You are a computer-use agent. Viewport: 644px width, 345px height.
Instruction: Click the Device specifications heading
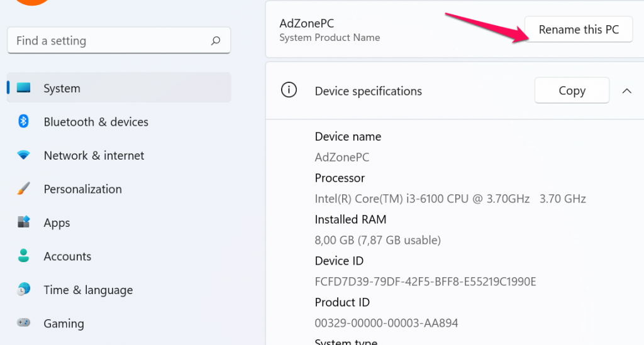click(x=368, y=91)
